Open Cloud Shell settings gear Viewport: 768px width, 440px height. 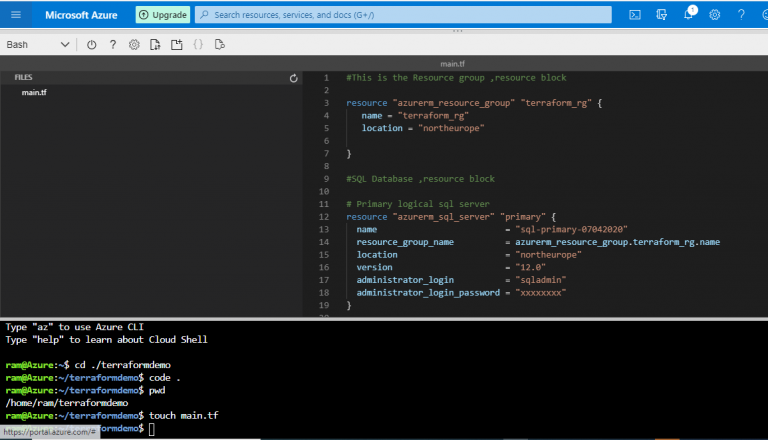tap(134, 45)
